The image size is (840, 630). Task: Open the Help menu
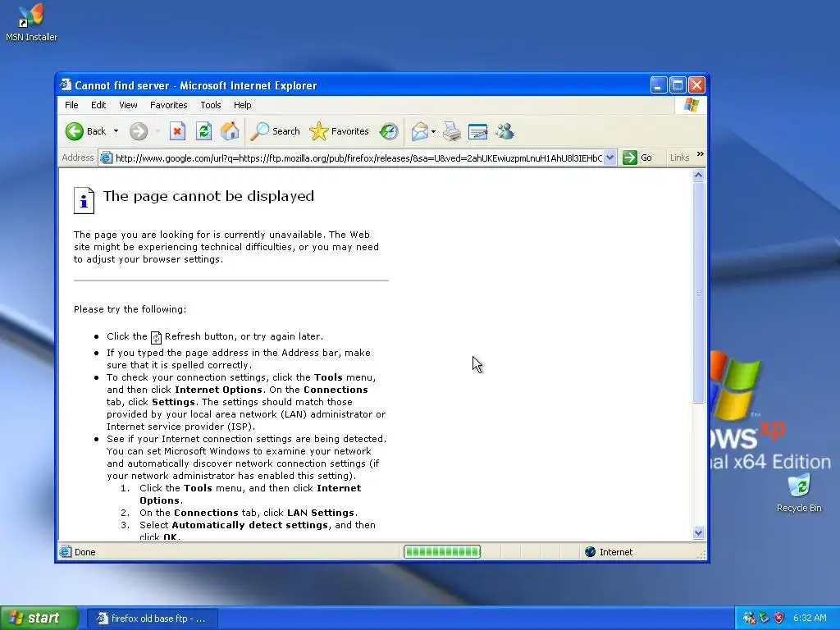pyautogui.click(x=242, y=105)
